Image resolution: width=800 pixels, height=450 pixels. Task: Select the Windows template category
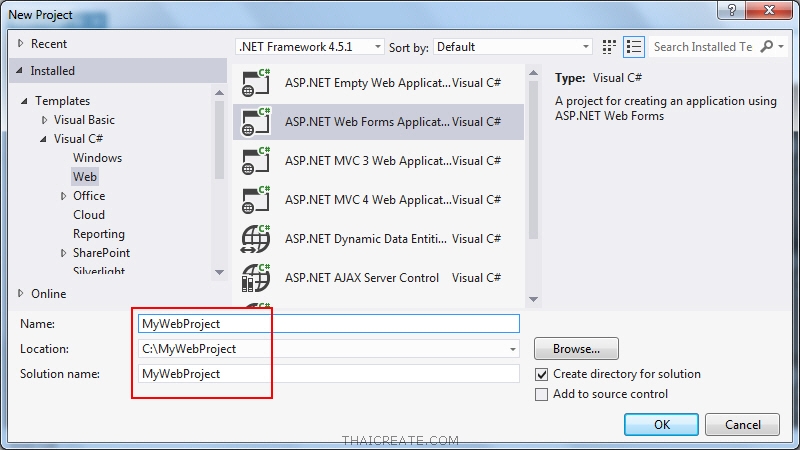[x=97, y=158]
